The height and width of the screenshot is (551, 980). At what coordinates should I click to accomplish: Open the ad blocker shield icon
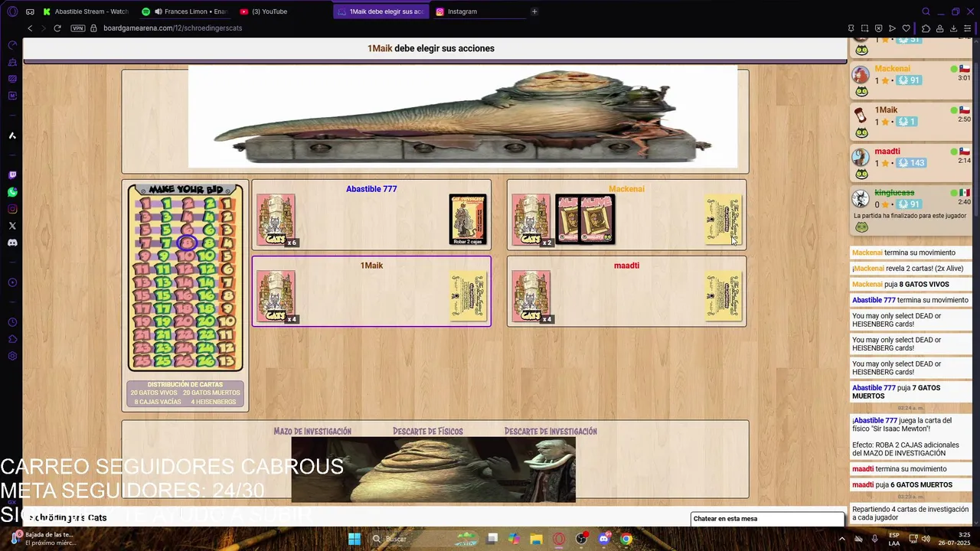click(x=879, y=28)
